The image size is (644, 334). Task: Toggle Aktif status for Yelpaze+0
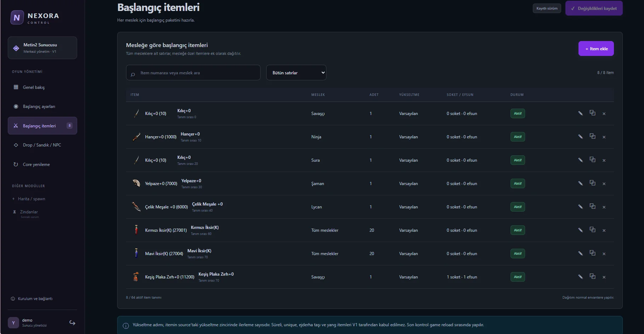click(518, 184)
